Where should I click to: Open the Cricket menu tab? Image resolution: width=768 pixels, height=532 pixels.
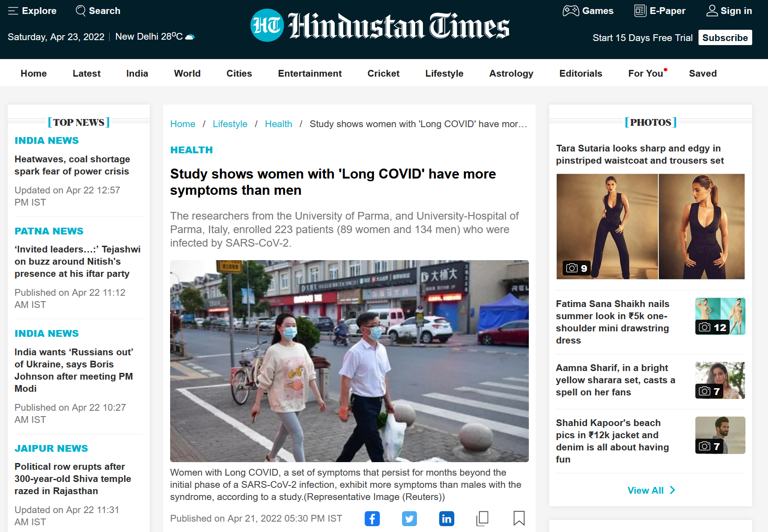point(383,73)
